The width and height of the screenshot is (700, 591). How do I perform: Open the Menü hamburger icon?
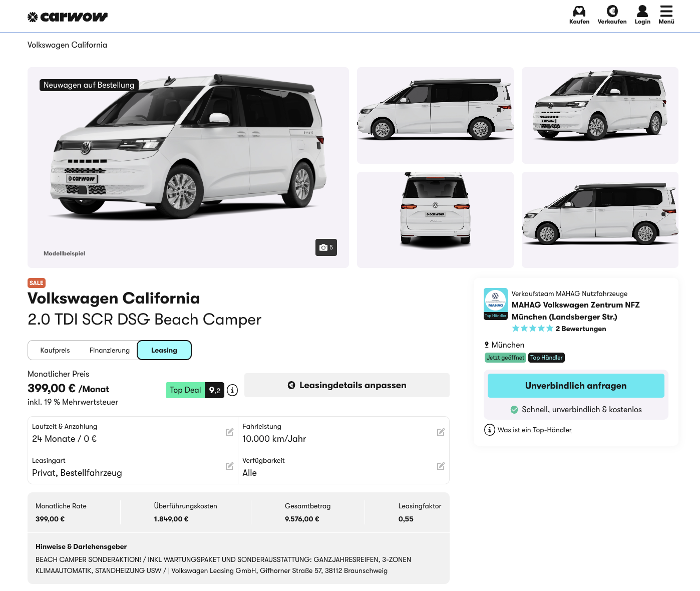pos(666,11)
